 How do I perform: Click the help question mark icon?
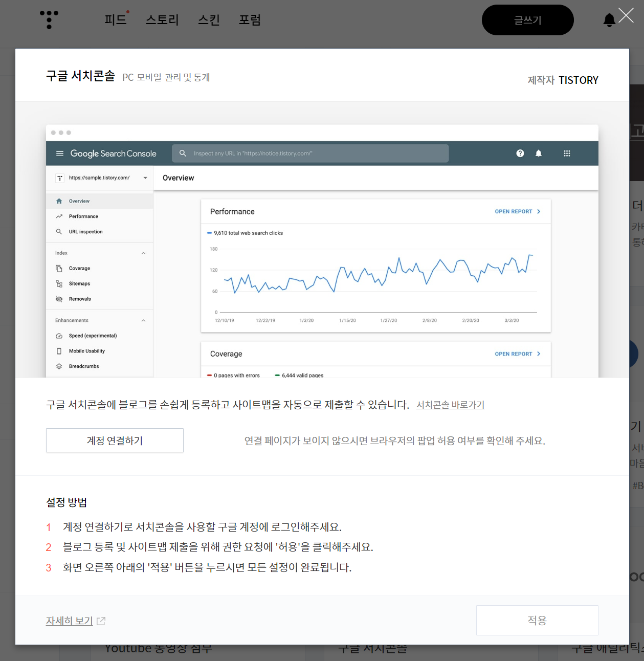coord(520,153)
